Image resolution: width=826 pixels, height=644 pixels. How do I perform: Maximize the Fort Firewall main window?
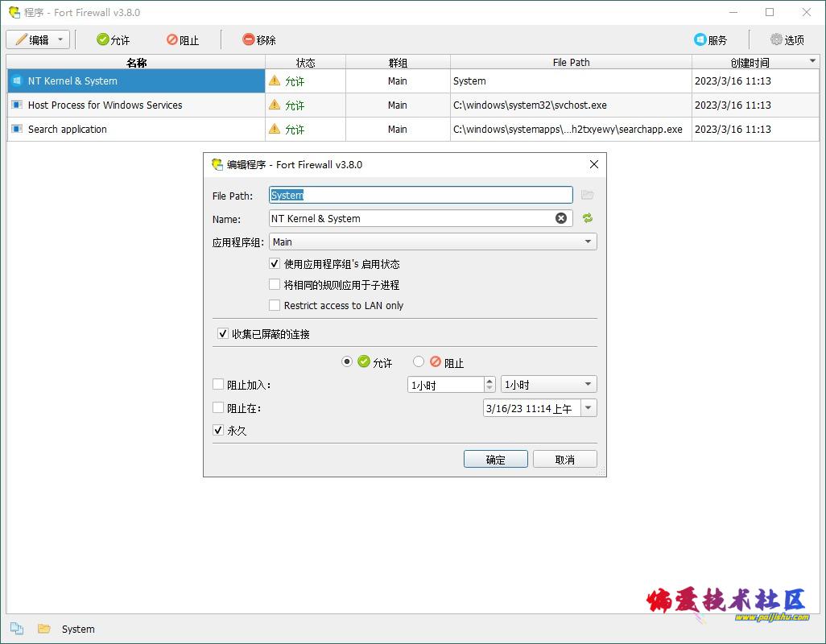(770, 12)
